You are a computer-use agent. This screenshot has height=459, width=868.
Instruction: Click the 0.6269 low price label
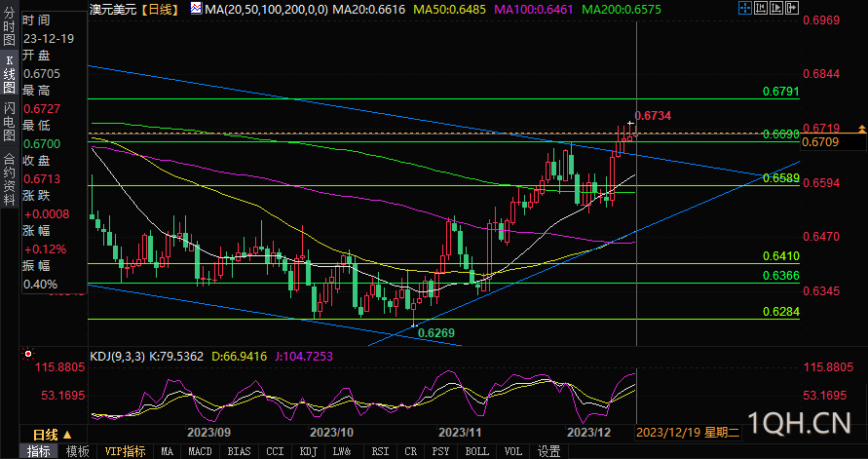436,332
